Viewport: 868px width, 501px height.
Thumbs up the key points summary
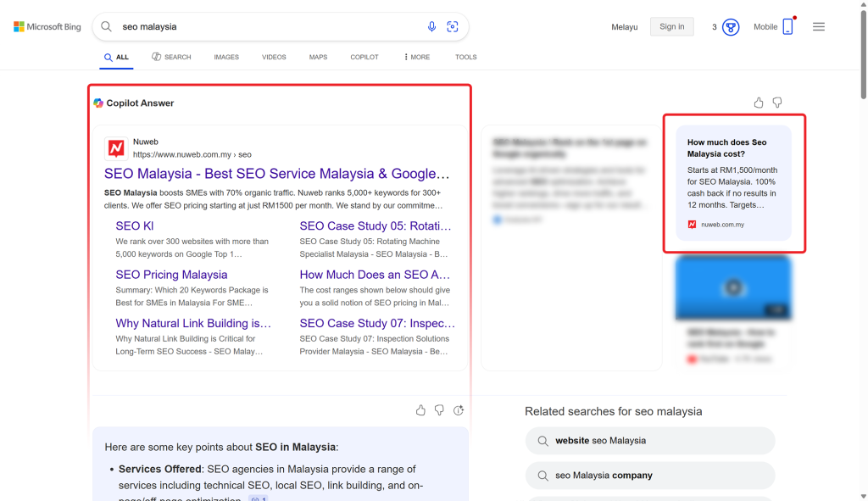(x=420, y=410)
